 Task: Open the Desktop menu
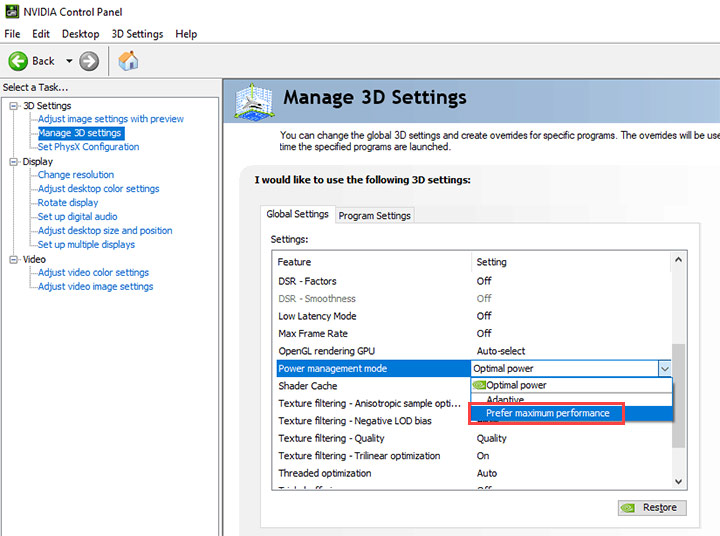point(80,34)
